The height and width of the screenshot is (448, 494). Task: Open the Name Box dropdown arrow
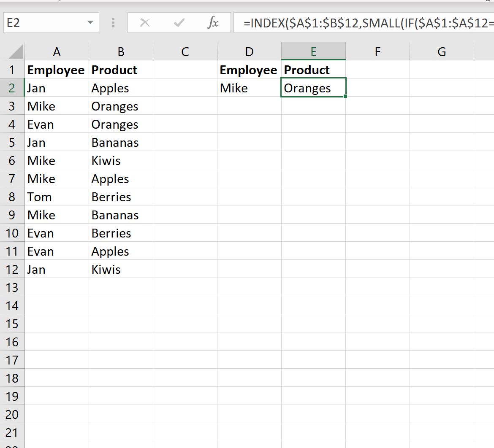(90, 22)
